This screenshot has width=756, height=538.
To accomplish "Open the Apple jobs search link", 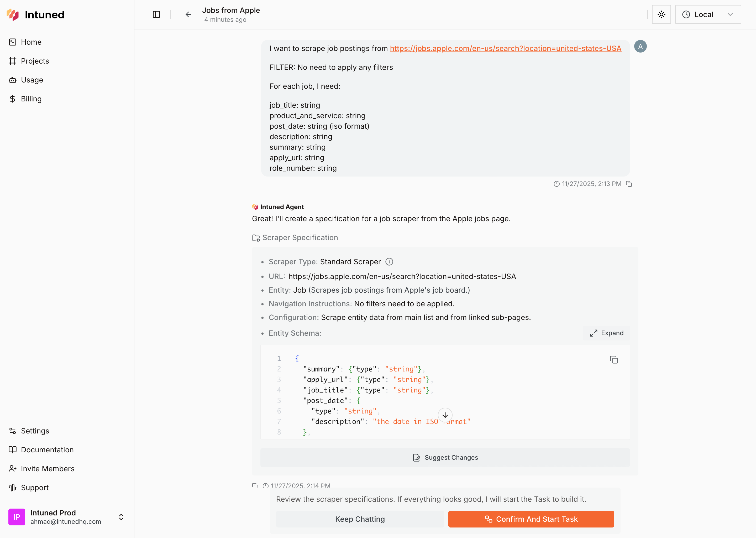I will 505,48.
